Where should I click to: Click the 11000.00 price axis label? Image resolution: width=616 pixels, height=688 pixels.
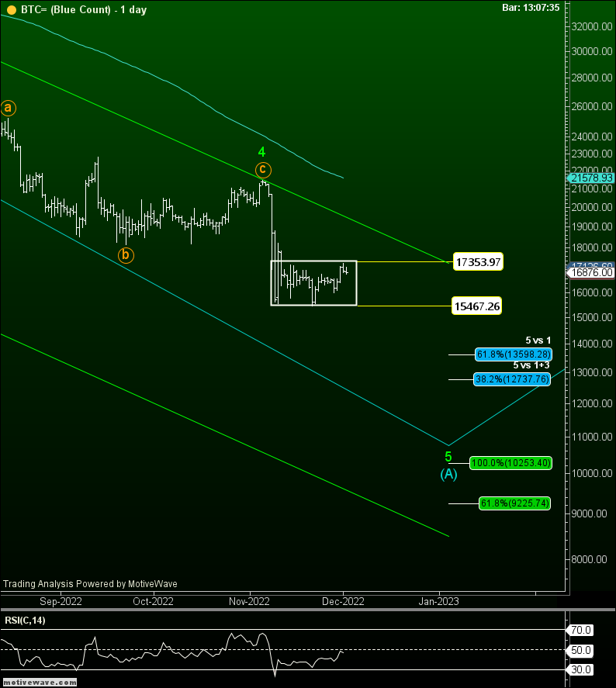click(x=592, y=437)
